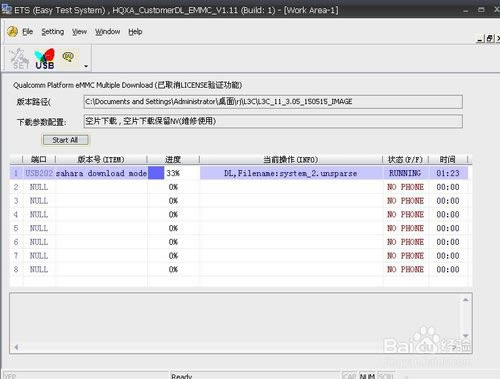Click the 时间 column header
Viewport: 500px width, 379px height.
[x=448, y=159]
